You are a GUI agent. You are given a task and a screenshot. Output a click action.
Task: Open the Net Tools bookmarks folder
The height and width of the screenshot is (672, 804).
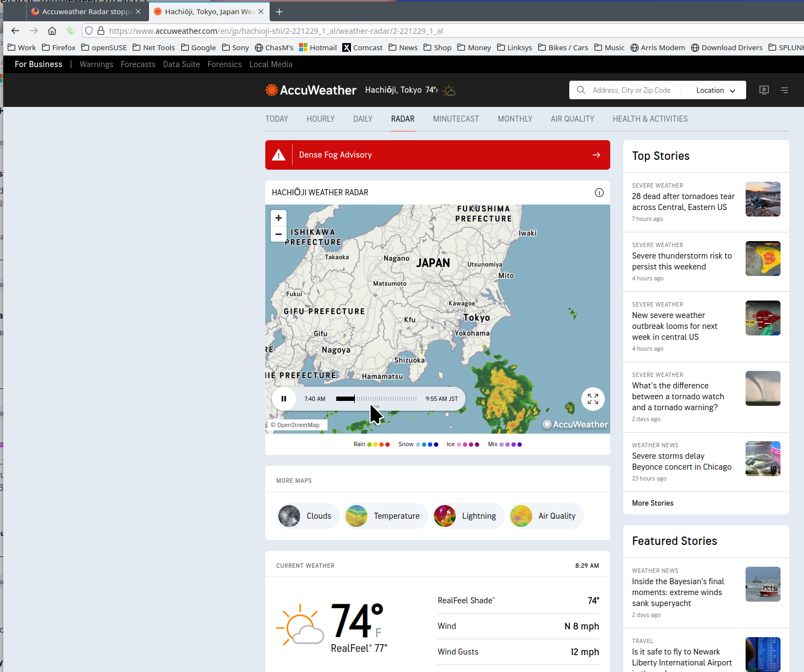(x=154, y=47)
